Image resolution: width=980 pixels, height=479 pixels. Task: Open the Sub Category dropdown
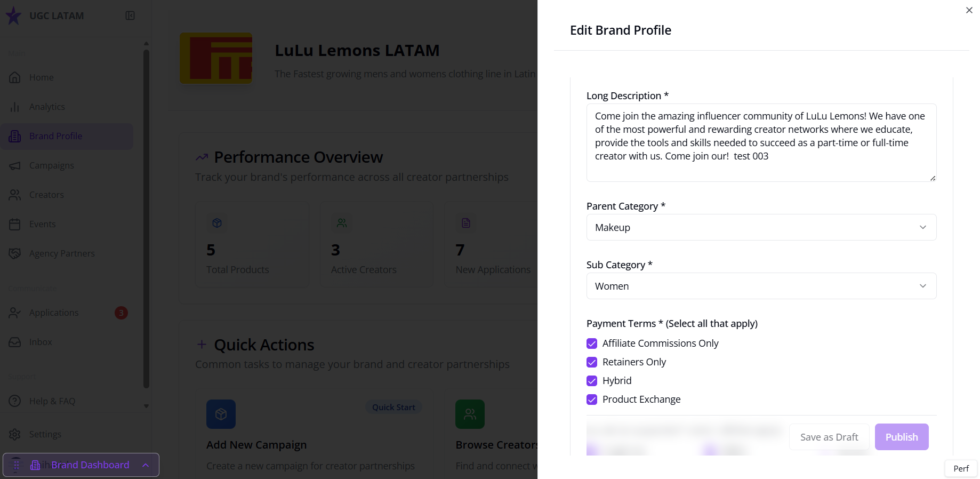pos(761,286)
